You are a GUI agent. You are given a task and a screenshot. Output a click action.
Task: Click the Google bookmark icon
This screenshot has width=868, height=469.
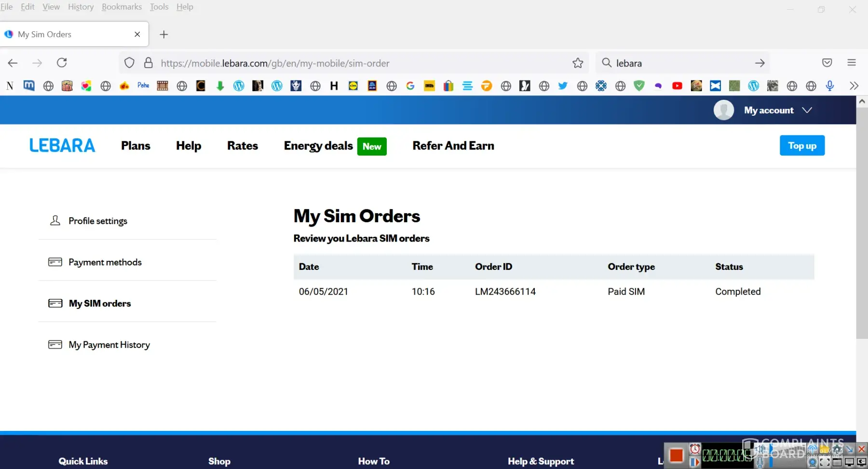pyautogui.click(x=410, y=86)
